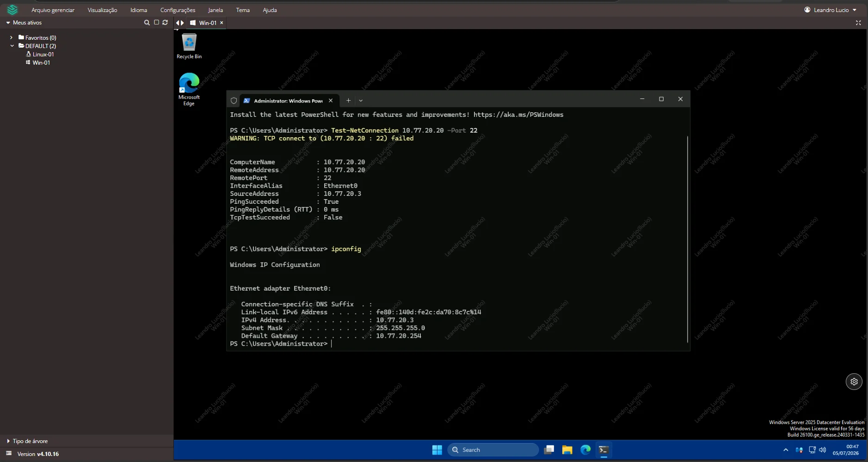Open the Arquivo gerenciar menu
Image resolution: width=868 pixels, height=462 pixels.
[x=53, y=10]
